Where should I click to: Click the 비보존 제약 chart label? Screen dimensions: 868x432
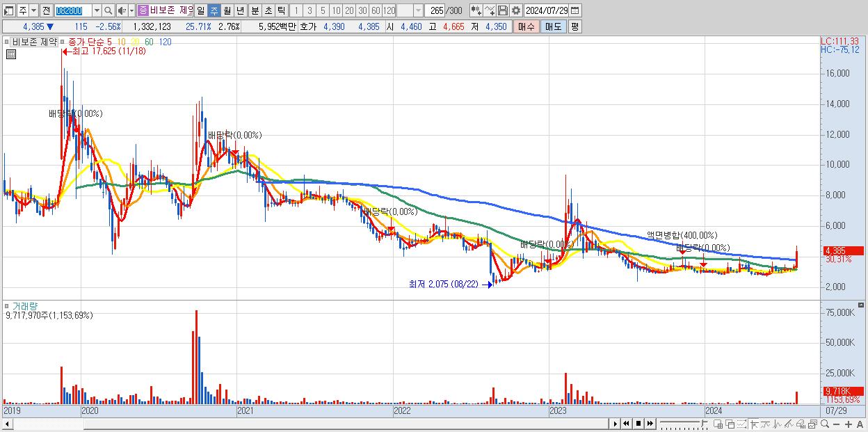pos(35,42)
